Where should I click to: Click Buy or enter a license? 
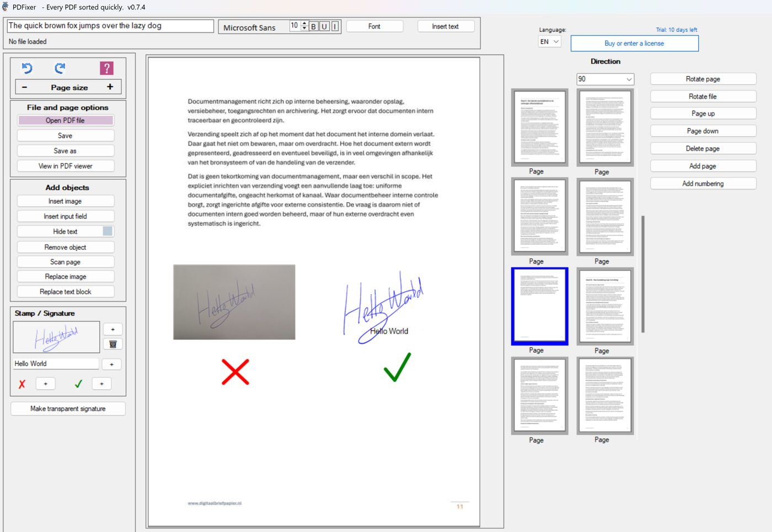click(634, 44)
